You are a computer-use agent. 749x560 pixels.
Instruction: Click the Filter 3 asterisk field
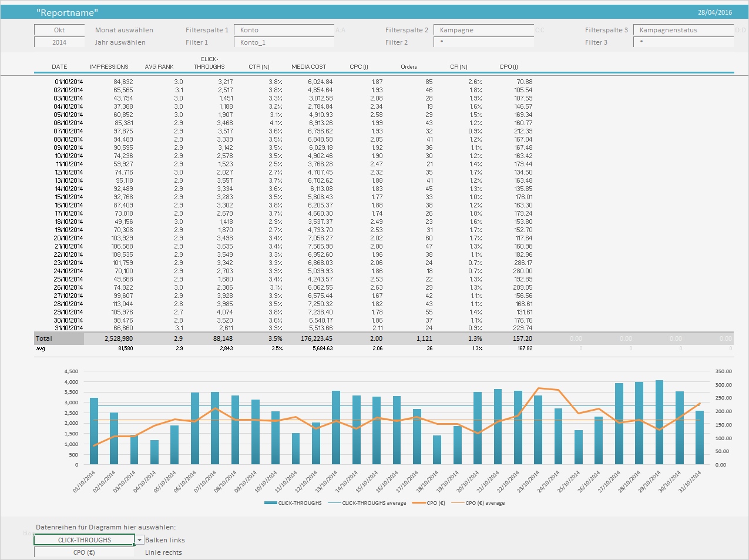pos(683,42)
